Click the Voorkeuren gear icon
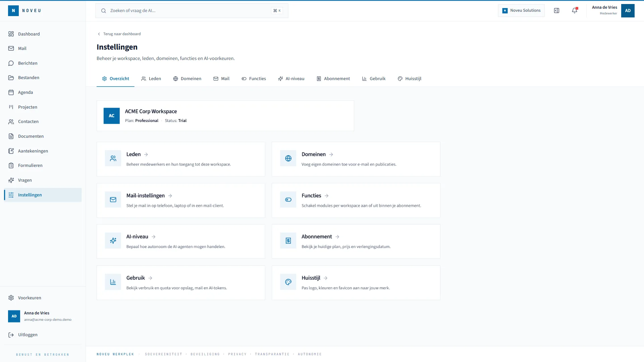644x362 pixels. [x=11, y=298]
